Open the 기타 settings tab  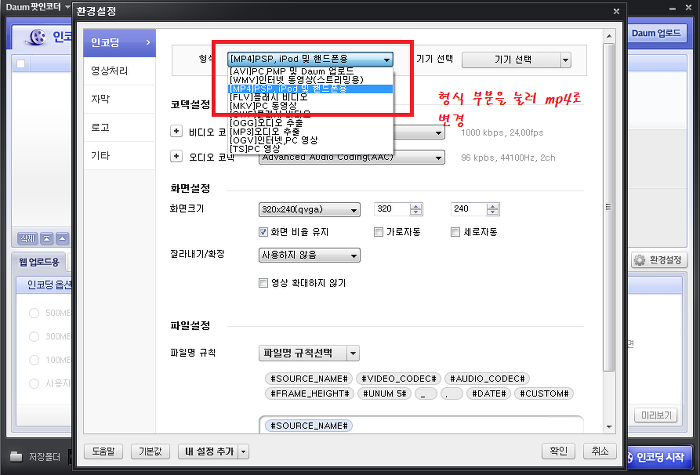[x=119, y=156]
